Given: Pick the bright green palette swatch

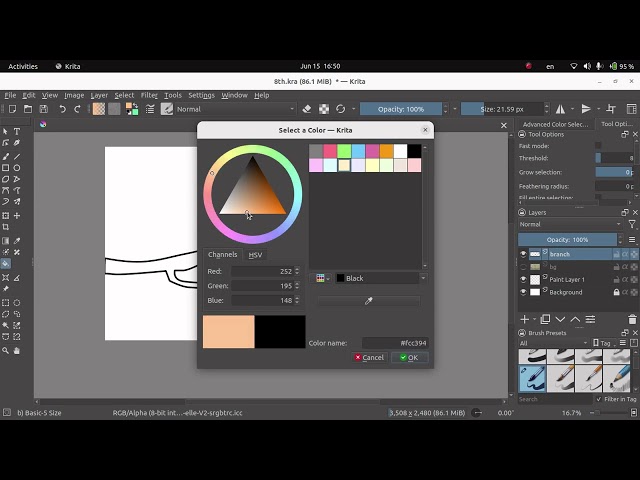Looking at the screenshot, I should (344, 151).
